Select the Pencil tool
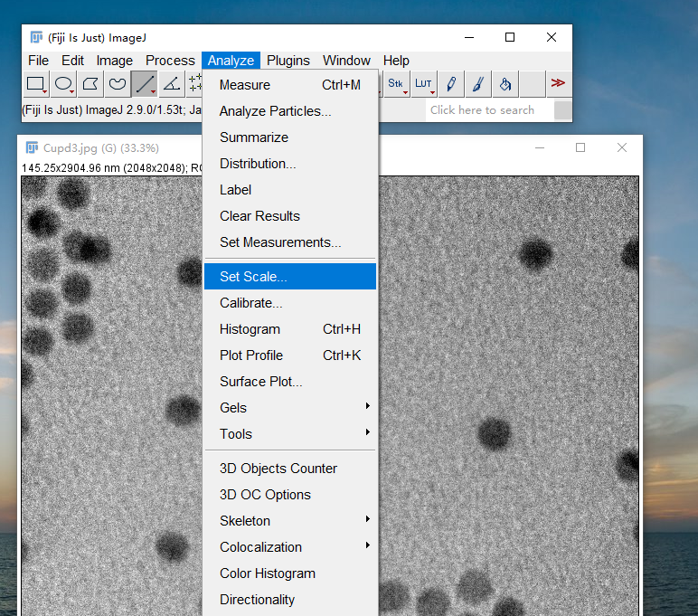This screenshot has width=698, height=616. point(451,84)
